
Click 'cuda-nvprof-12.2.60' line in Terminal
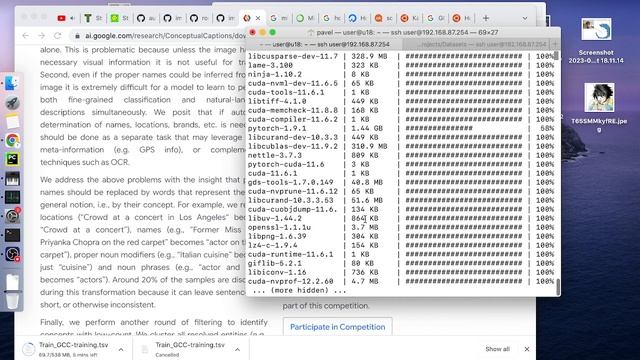pos(291,281)
